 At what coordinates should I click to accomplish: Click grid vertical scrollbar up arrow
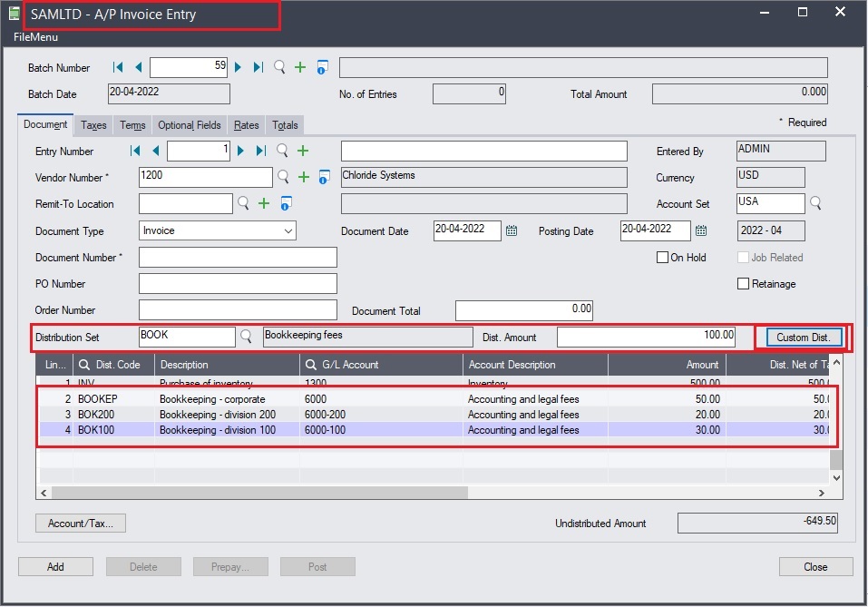coord(836,362)
